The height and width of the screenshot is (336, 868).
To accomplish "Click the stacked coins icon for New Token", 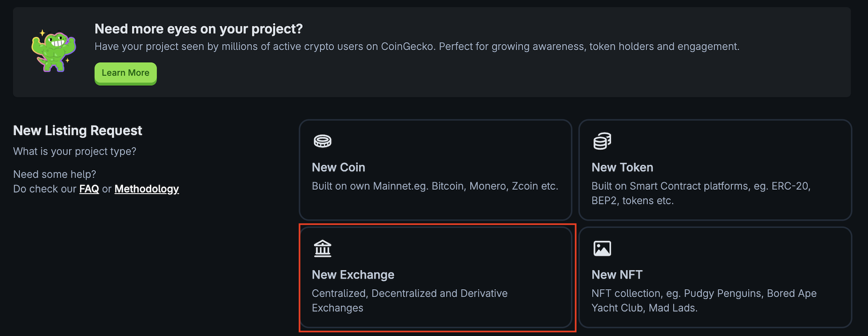I will 602,141.
